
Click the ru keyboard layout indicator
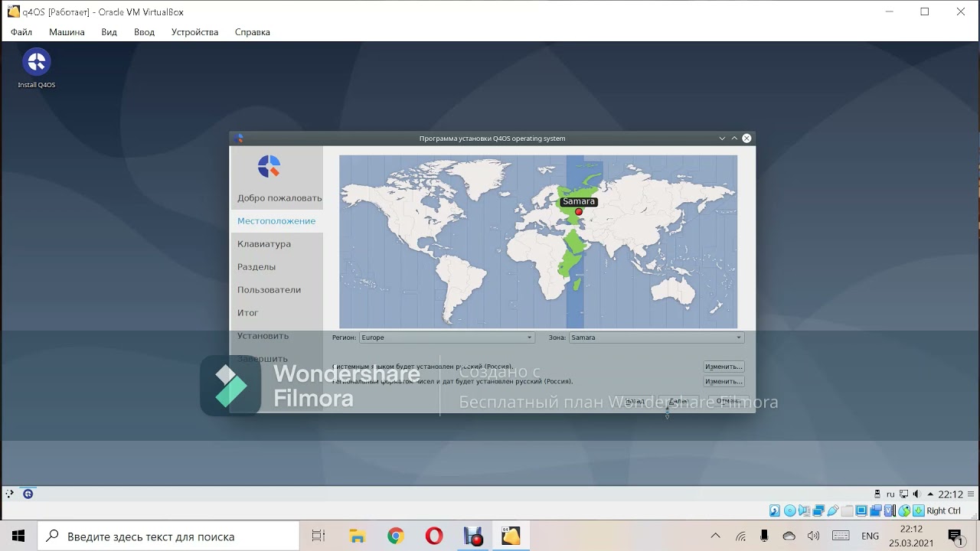(x=890, y=494)
